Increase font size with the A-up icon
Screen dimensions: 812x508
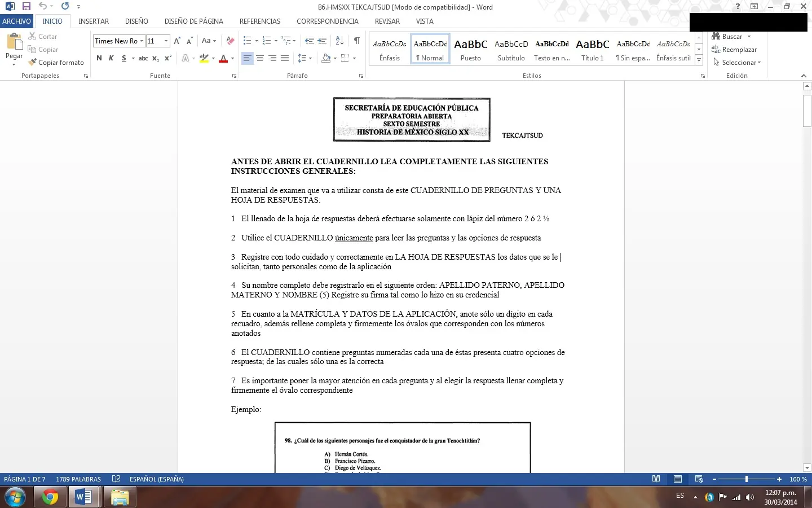[177, 41]
